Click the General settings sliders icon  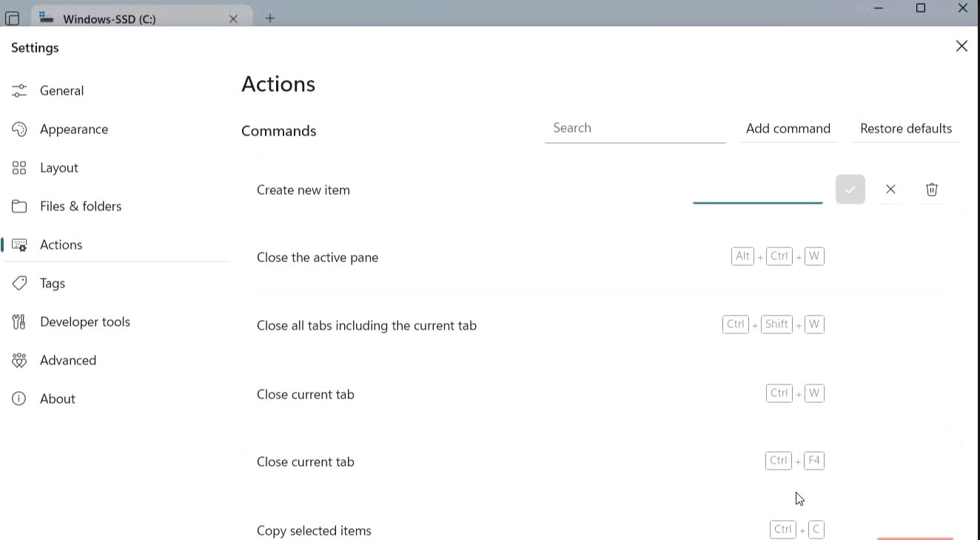19,90
